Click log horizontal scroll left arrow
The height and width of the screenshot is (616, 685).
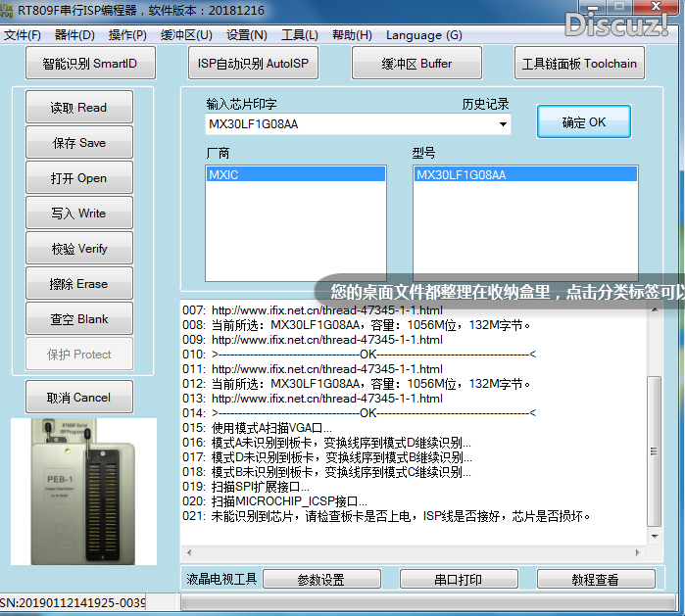click(x=189, y=552)
